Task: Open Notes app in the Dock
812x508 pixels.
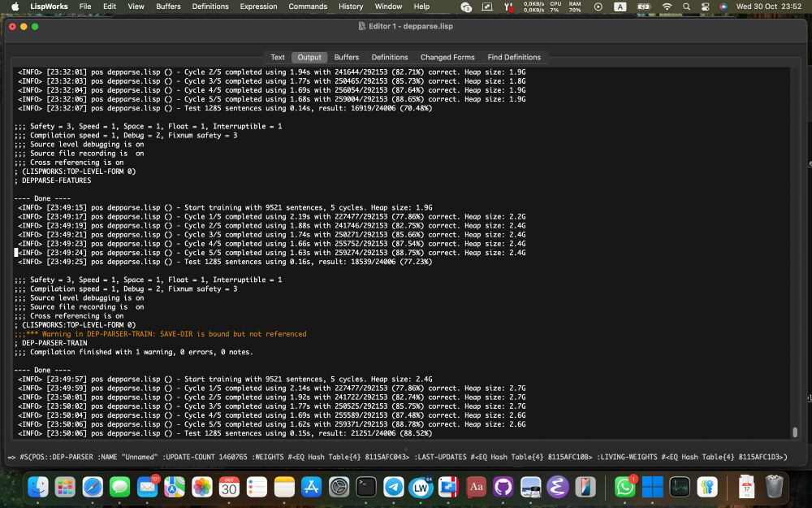Action: pos(284,487)
